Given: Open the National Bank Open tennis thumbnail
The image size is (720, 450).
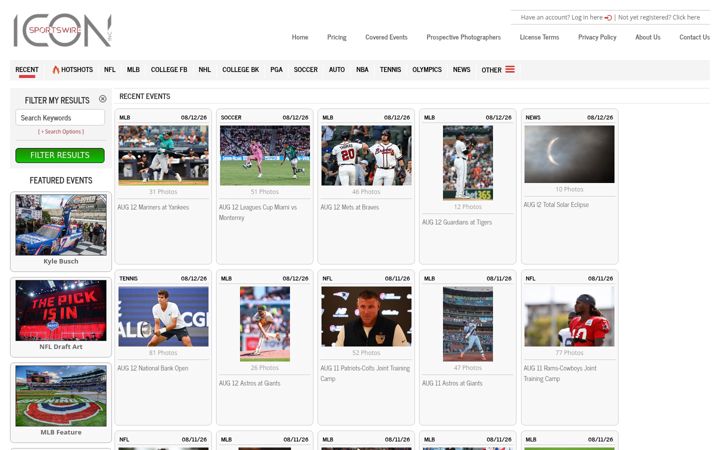Looking at the screenshot, I should pyautogui.click(x=163, y=316).
